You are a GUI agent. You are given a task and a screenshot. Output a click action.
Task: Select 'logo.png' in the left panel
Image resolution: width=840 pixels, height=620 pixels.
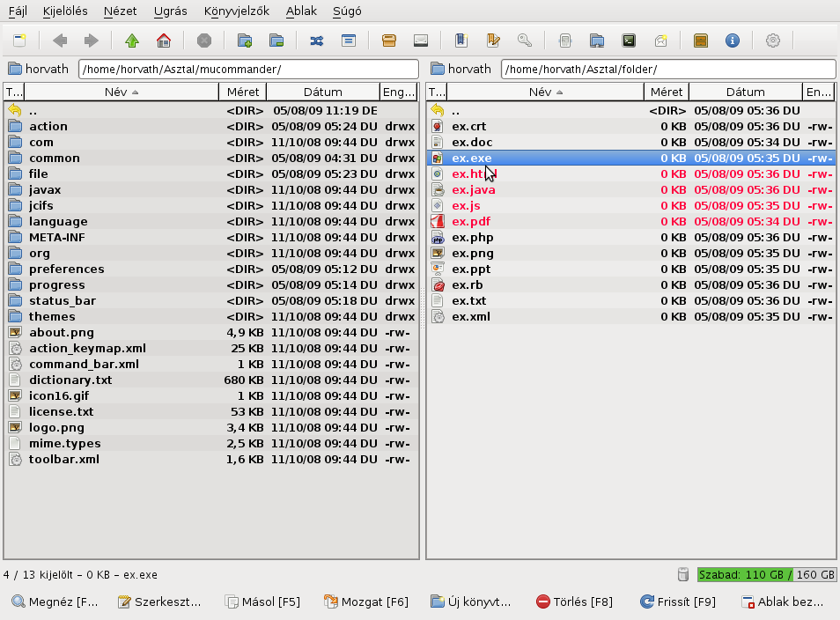coord(211,428)
